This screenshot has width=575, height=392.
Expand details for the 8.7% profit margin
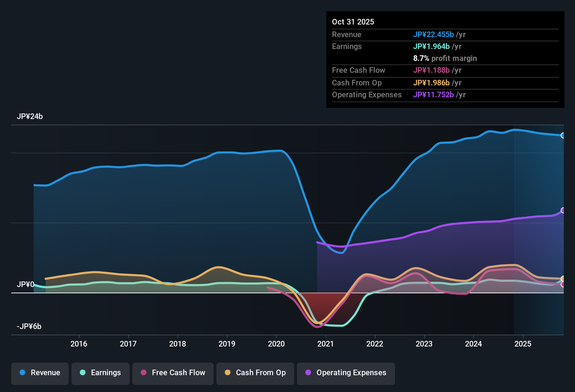point(445,58)
